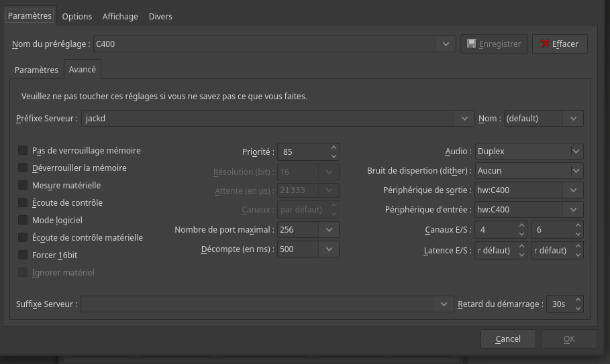Decrease the Priorité value with down arrow
The height and width of the screenshot is (364, 610).
point(334,156)
